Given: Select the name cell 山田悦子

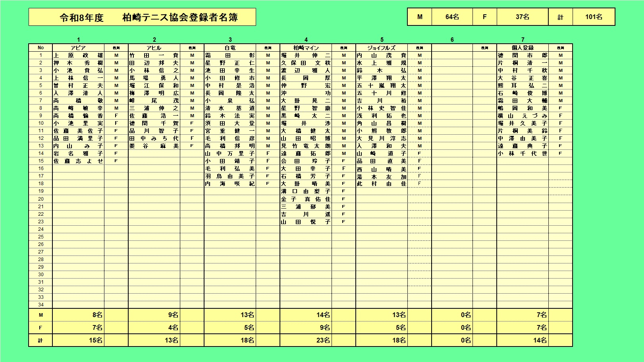Looking at the screenshot, I should (306, 222).
